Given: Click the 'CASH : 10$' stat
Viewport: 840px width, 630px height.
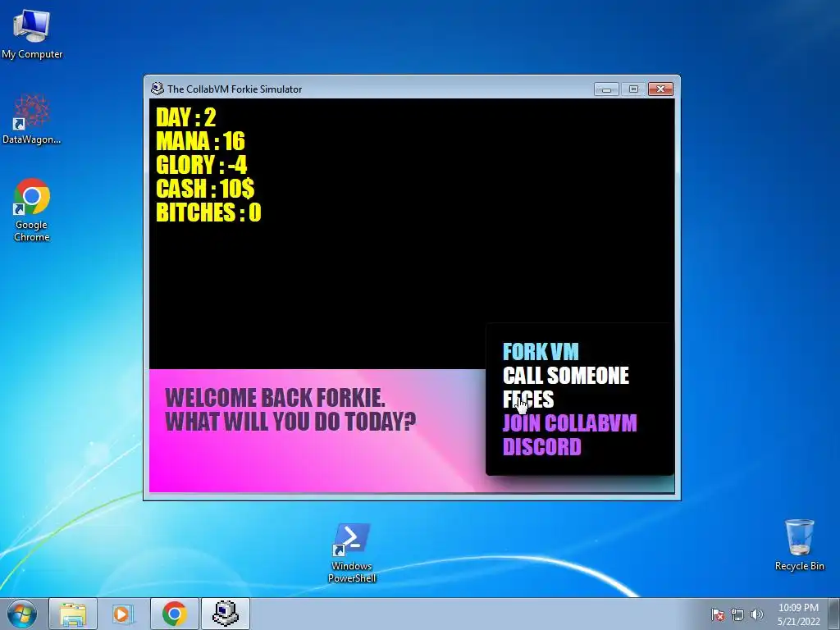Looking at the screenshot, I should (x=205, y=189).
